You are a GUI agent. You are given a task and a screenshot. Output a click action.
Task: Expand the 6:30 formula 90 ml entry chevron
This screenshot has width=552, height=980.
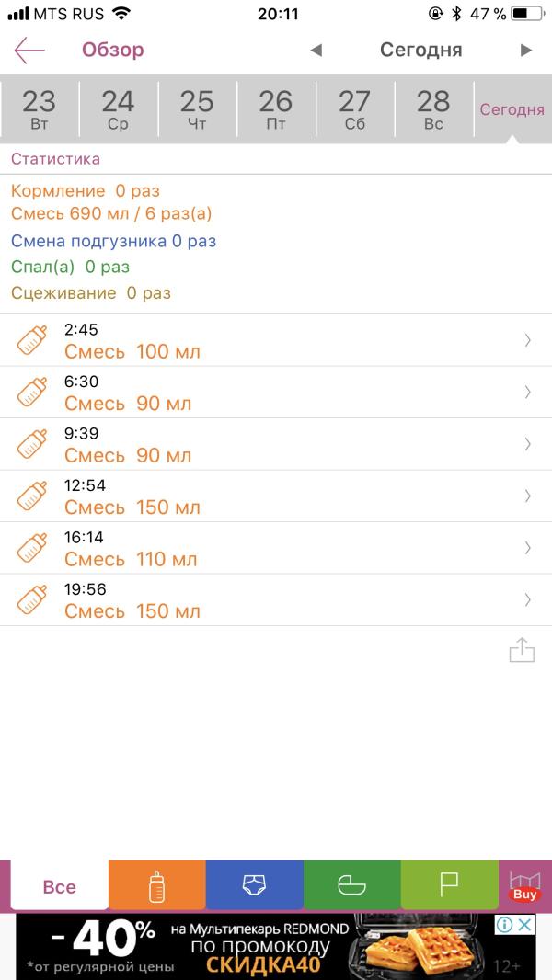[x=527, y=392]
